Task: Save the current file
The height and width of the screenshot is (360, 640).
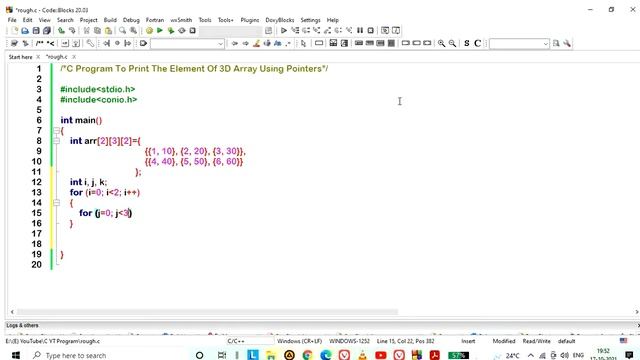Action: pos(36,31)
